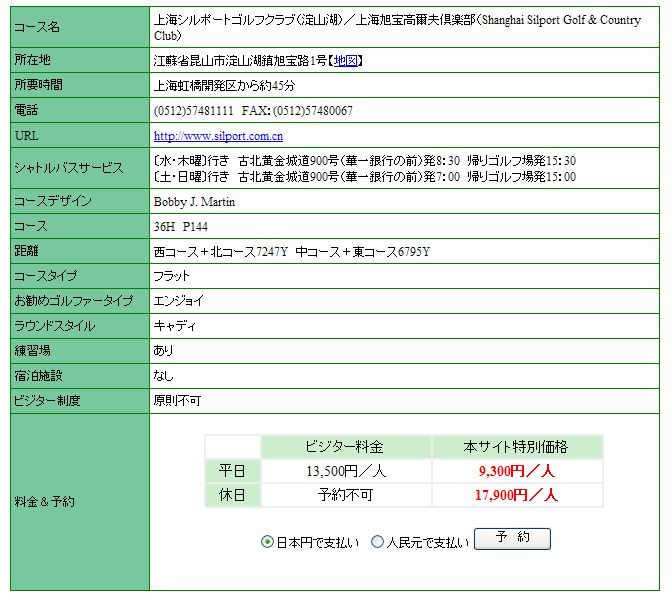Click the 予約 button
This screenshot has width=672, height=600.
[x=512, y=539]
